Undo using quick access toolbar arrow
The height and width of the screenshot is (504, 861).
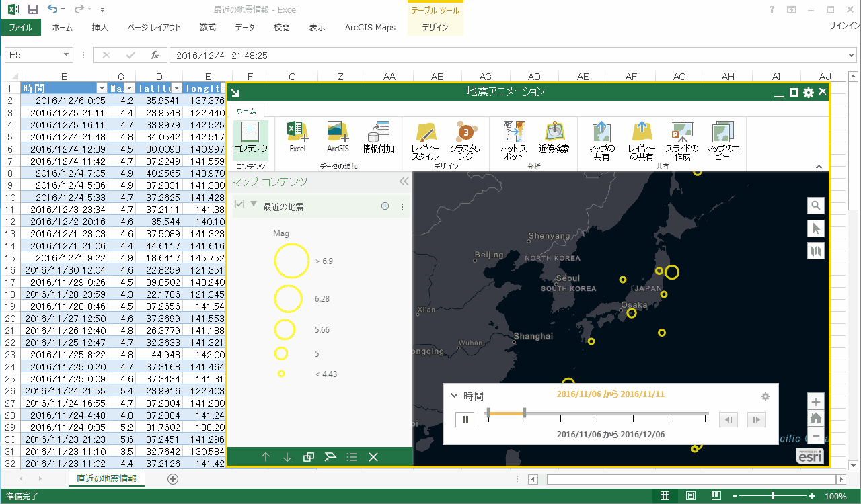[52, 9]
